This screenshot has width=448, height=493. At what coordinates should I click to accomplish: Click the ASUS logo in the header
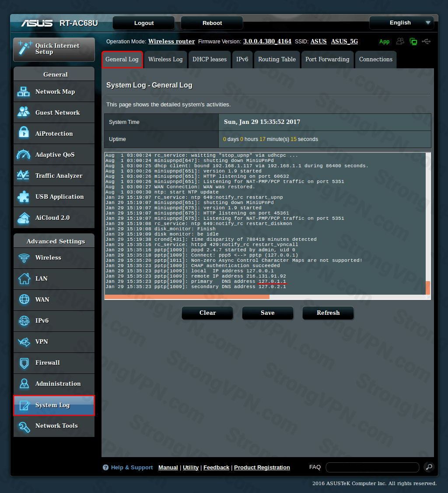(x=37, y=23)
